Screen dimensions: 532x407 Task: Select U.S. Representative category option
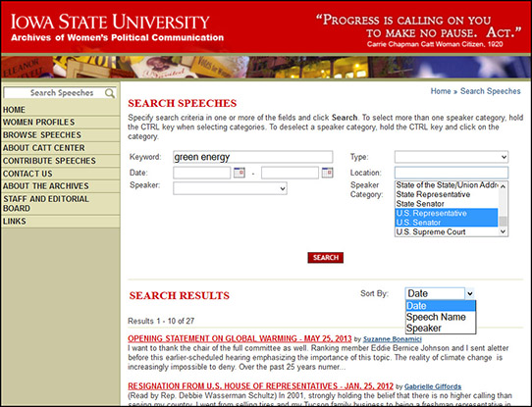(447, 213)
